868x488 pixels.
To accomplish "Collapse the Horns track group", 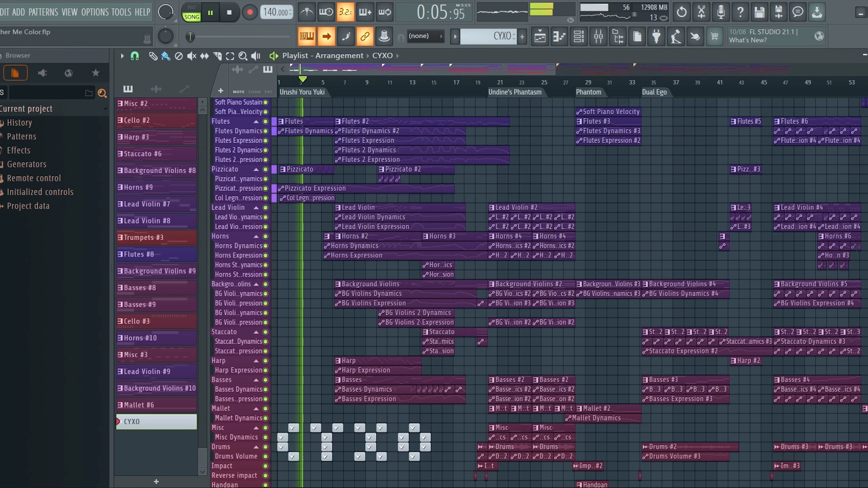I will click(x=256, y=237).
